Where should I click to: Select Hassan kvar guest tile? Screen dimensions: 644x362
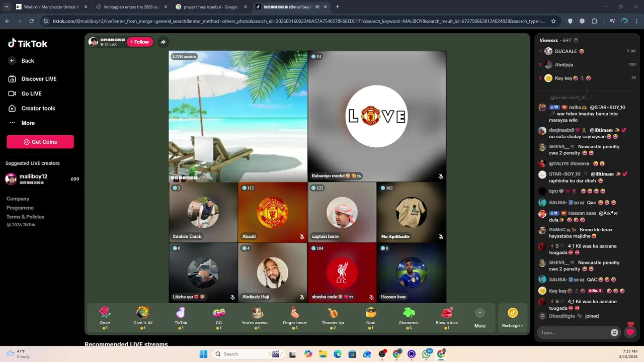pos(412,273)
